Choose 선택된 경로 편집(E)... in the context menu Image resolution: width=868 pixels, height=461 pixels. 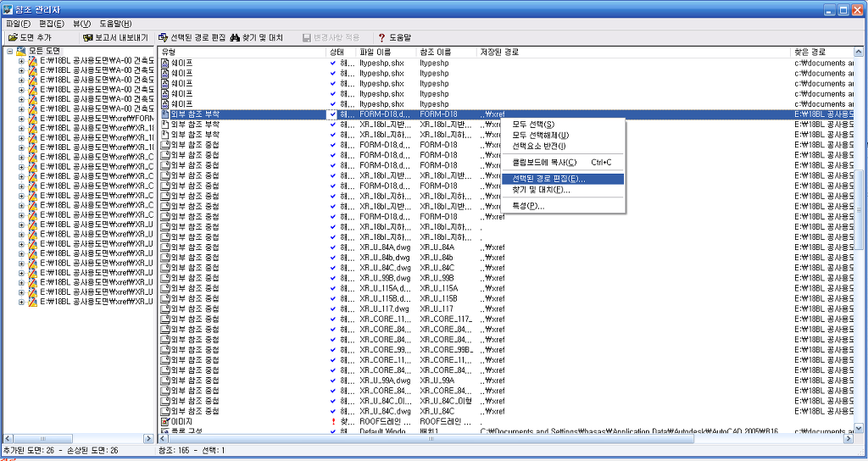(563, 180)
